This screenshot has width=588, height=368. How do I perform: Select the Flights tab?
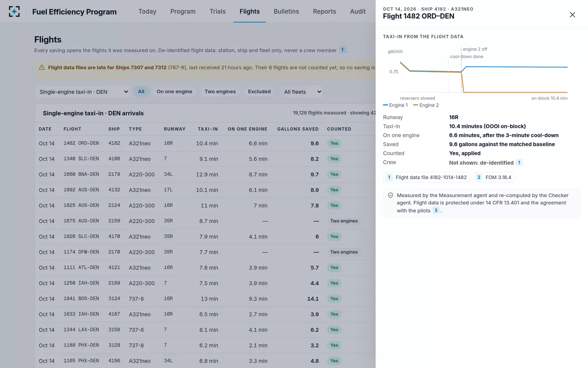[249, 11]
